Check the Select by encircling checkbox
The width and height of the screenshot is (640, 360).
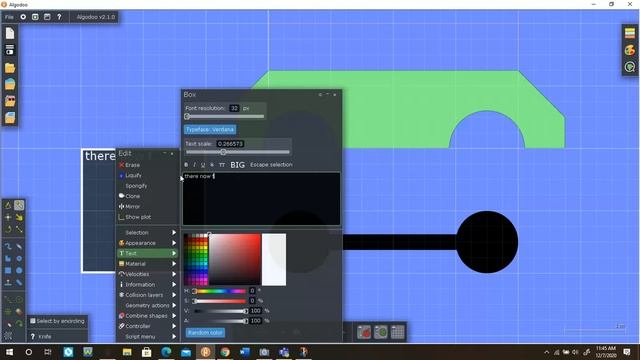[33, 321]
